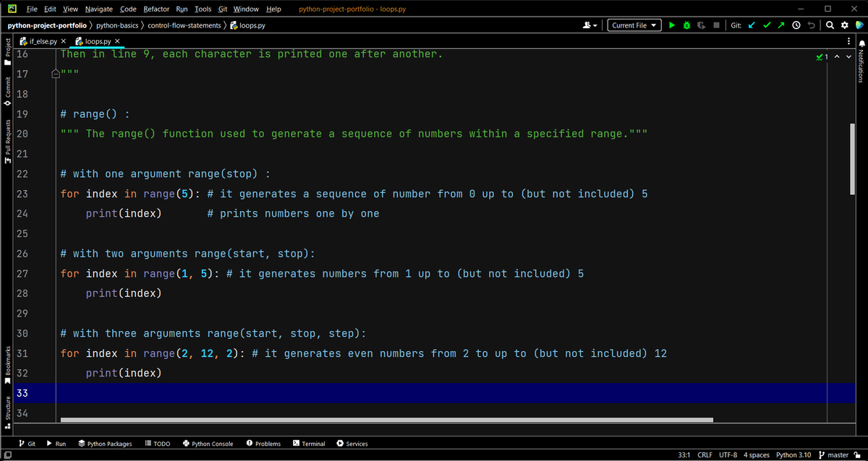Update project with the Git pull icon
Image resolution: width=868 pixels, height=461 pixels.
(752, 25)
